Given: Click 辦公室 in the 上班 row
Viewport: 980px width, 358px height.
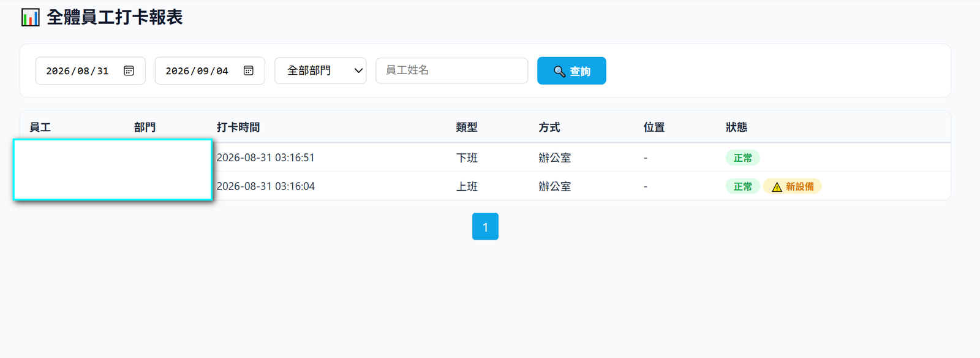Looking at the screenshot, I should tap(555, 186).
